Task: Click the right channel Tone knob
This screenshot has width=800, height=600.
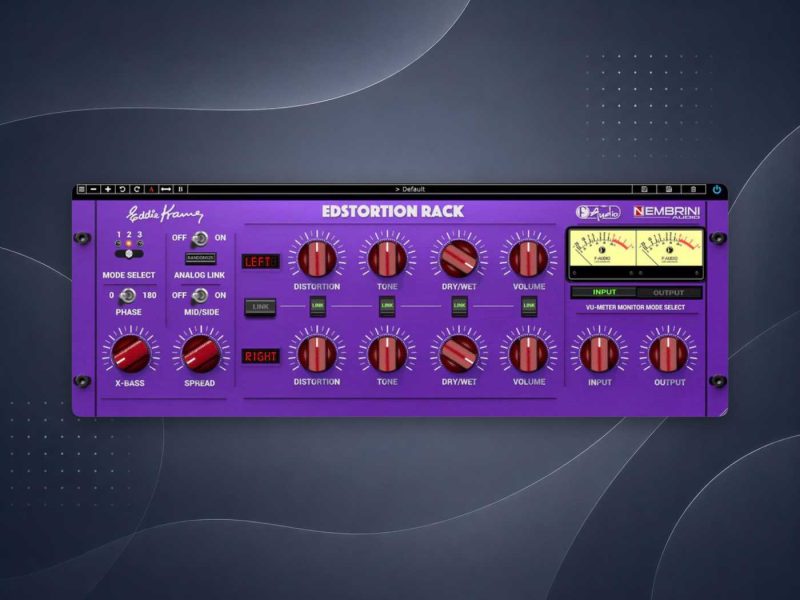Action: (387, 354)
